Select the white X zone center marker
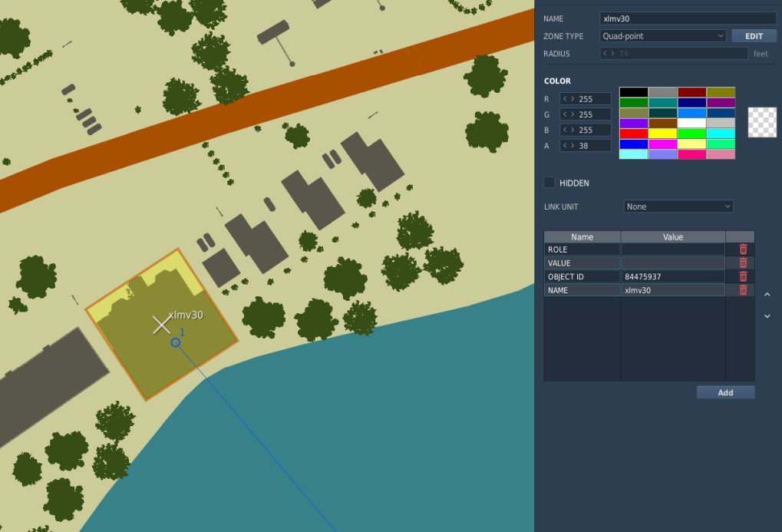782x532 pixels. (x=162, y=325)
